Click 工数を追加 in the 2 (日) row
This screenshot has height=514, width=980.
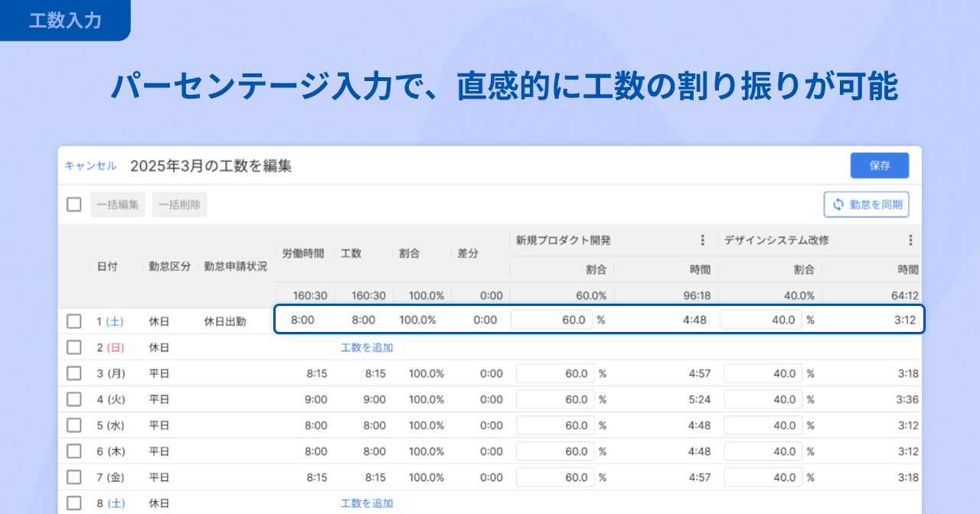click(x=367, y=347)
